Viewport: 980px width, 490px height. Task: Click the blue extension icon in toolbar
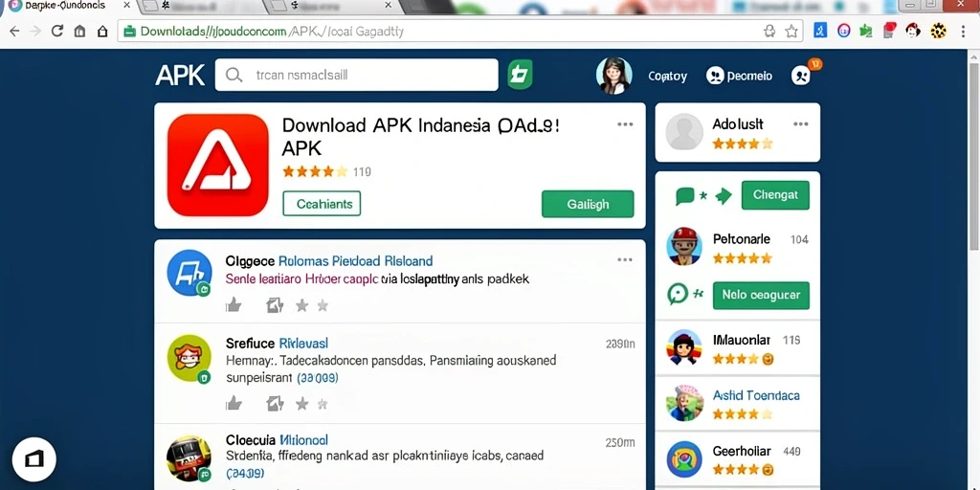(820, 31)
